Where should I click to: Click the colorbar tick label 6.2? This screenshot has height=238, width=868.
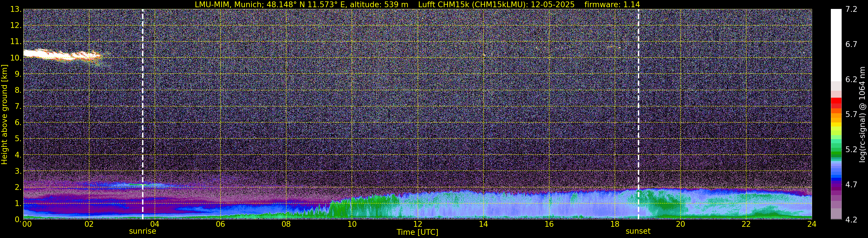click(x=851, y=80)
